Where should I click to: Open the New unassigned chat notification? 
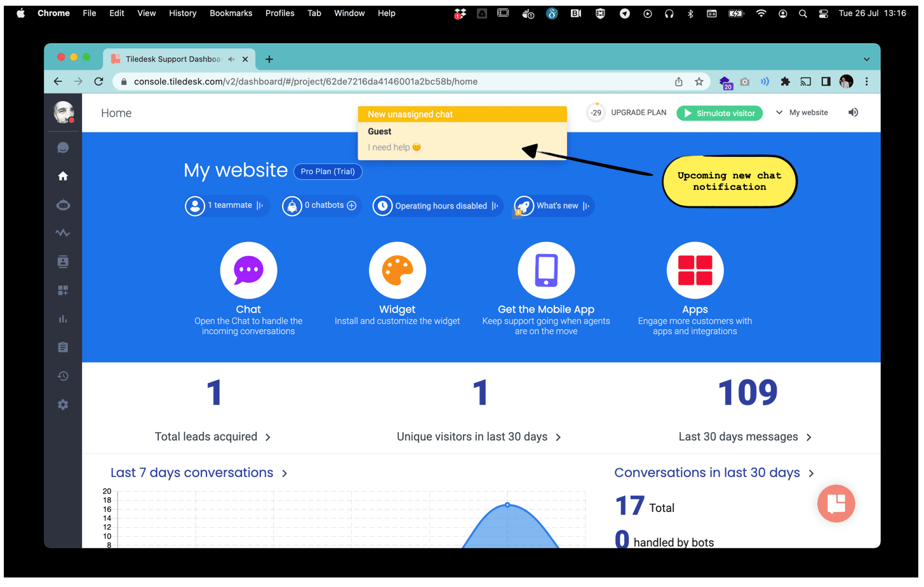[462, 133]
